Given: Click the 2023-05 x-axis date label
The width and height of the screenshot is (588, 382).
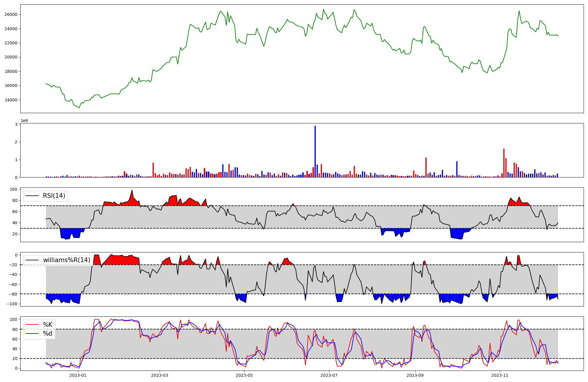Looking at the screenshot, I should click(244, 375).
